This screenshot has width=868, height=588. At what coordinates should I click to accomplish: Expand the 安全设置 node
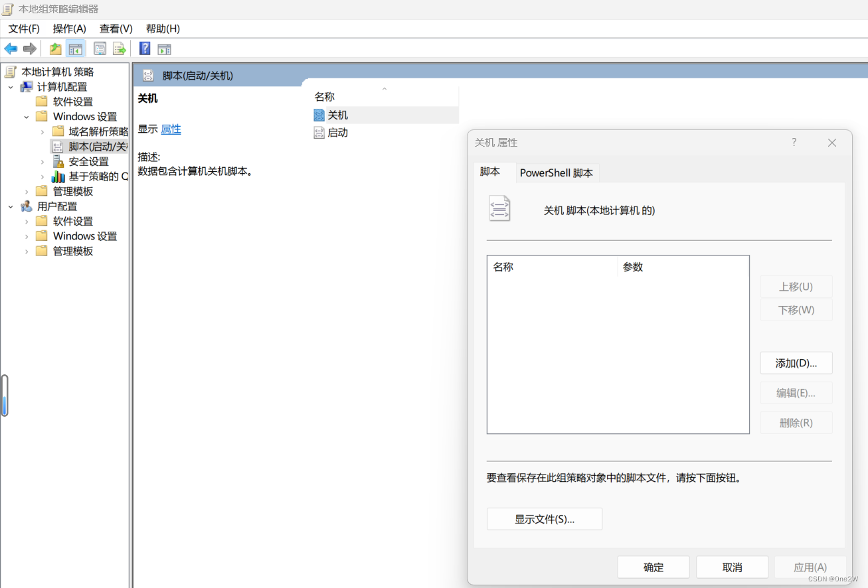(43, 161)
